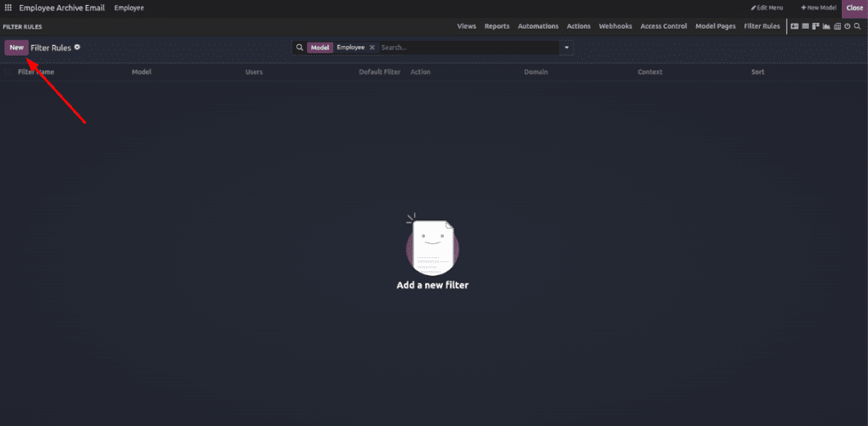Sort by Default Filter column header
Image resolution: width=868 pixels, height=426 pixels.
point(380,72)
